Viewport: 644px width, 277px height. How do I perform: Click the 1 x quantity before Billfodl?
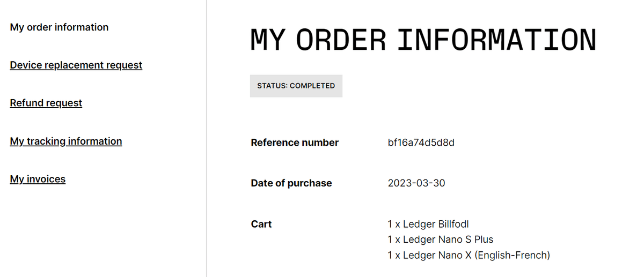click(x=393, y=224)
